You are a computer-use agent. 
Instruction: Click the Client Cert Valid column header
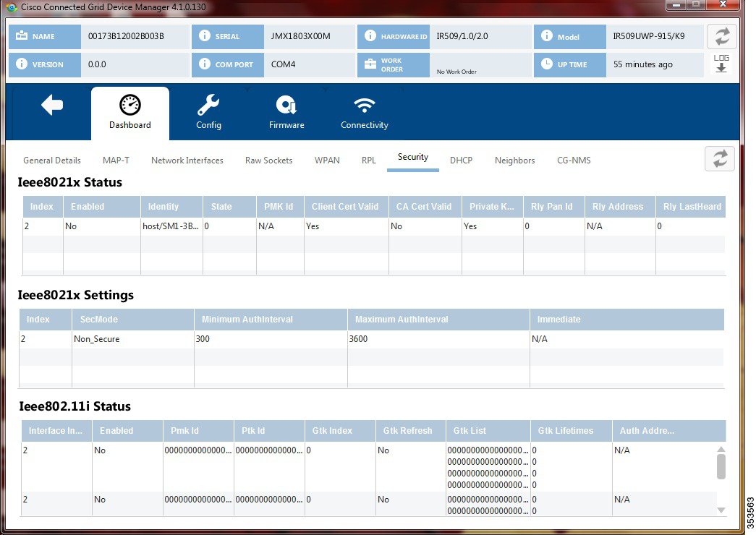347,207
